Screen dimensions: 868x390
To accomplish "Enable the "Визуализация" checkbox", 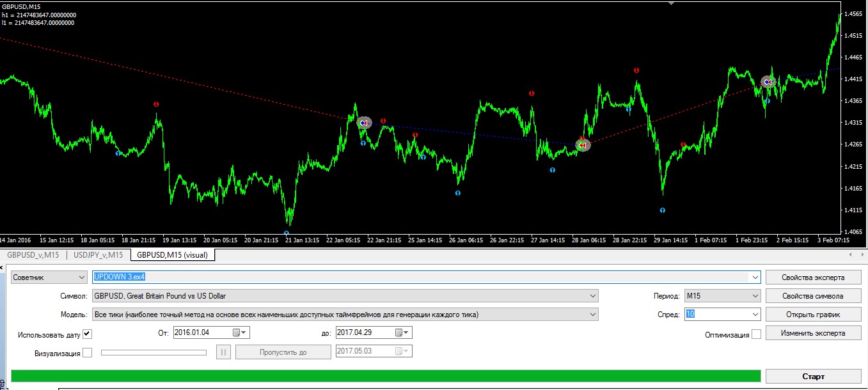I will pyautogui.click(x=88, y=352).
